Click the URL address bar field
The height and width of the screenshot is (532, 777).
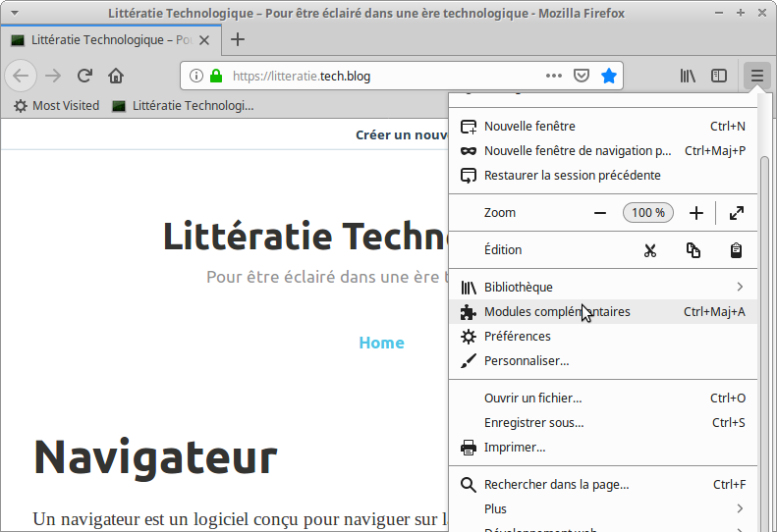pos(383,76)
